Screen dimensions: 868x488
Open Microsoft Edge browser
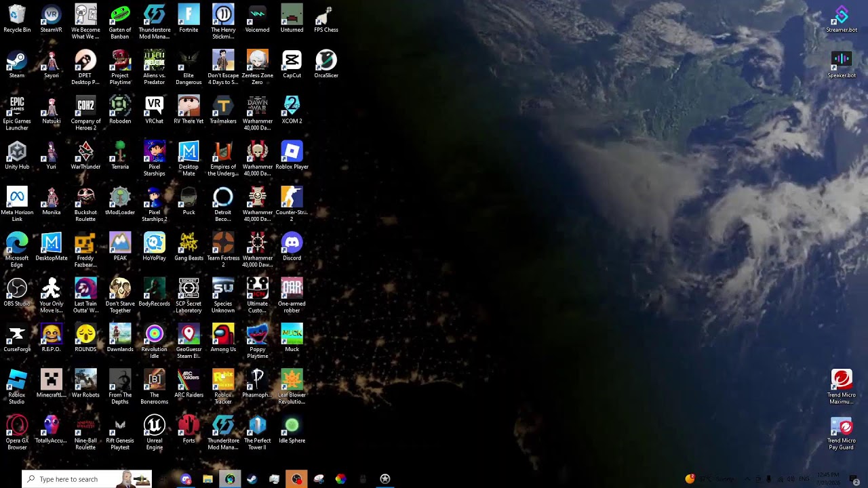pyautogui.click(x=17, y=249)
